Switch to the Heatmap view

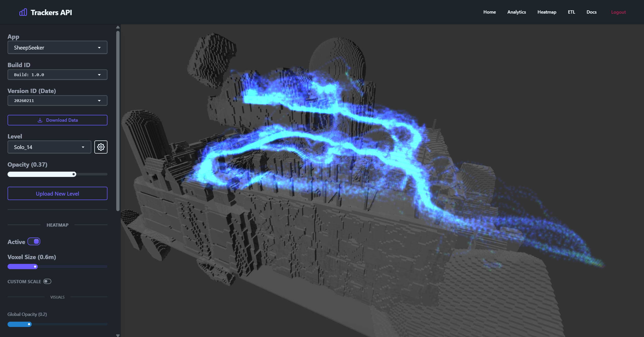(546, 12)
